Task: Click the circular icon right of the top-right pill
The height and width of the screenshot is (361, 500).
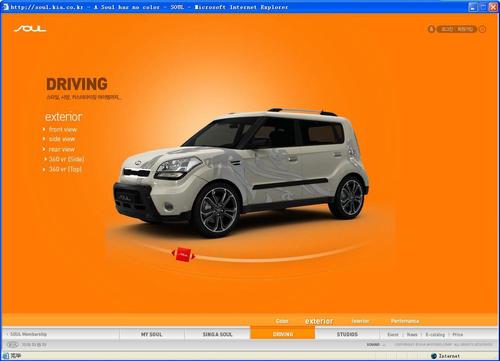Action: coord(482,29)
